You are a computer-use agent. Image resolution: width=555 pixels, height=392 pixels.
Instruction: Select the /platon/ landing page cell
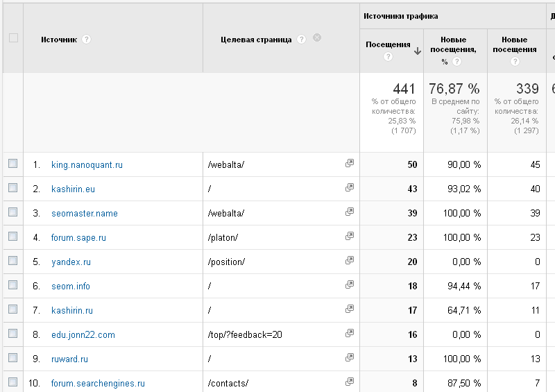point(223,237)
